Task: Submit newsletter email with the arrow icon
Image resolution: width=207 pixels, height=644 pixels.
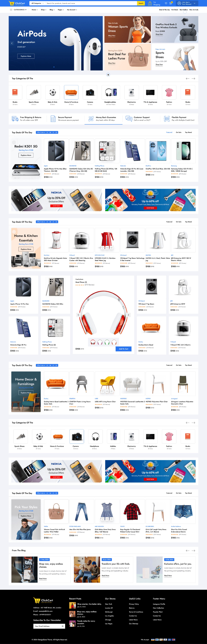Action: (62, 626)
